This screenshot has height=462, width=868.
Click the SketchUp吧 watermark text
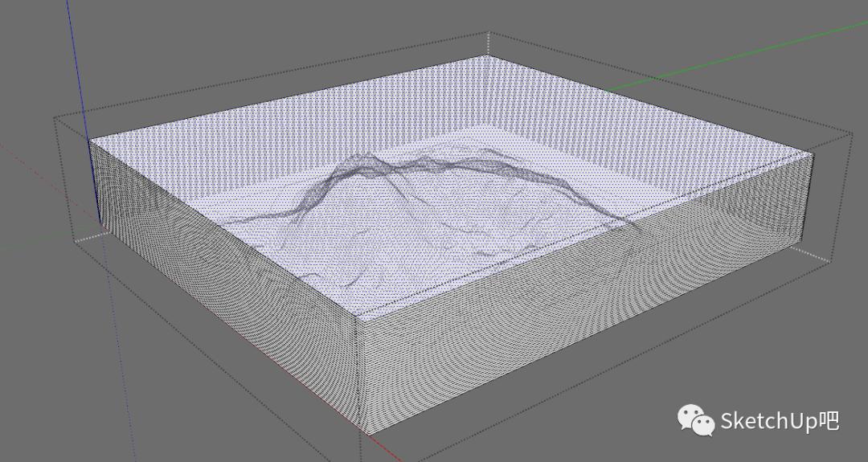tap(779, 420)
